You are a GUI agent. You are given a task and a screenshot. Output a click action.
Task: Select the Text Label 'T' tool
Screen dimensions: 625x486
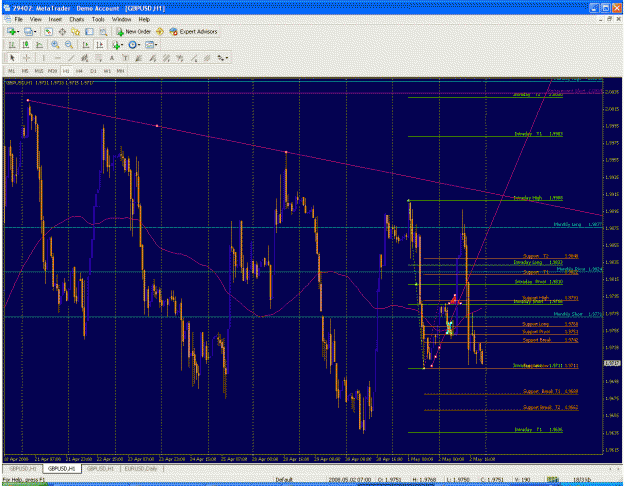click(x=125, y=58)
